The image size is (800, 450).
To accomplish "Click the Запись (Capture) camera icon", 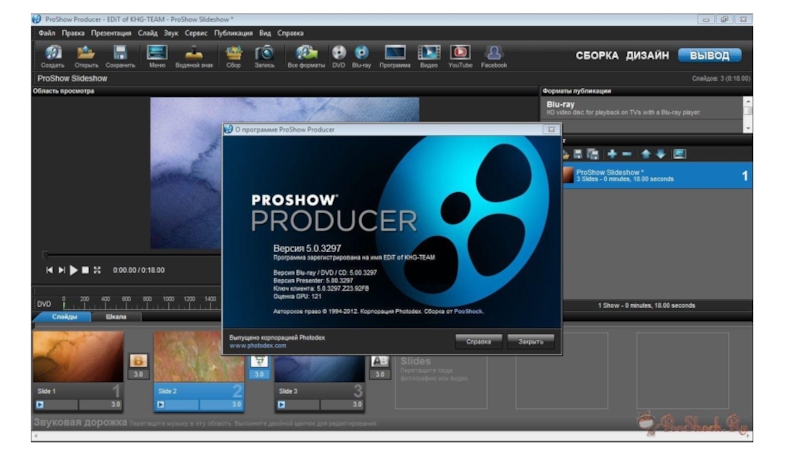I will [x=265, y=54].
